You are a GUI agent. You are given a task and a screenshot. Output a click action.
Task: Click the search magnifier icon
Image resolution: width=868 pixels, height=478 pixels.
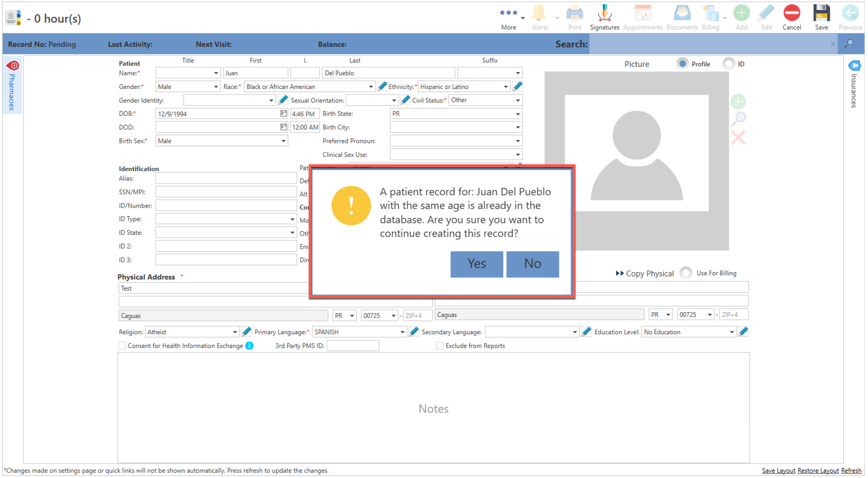849,44
